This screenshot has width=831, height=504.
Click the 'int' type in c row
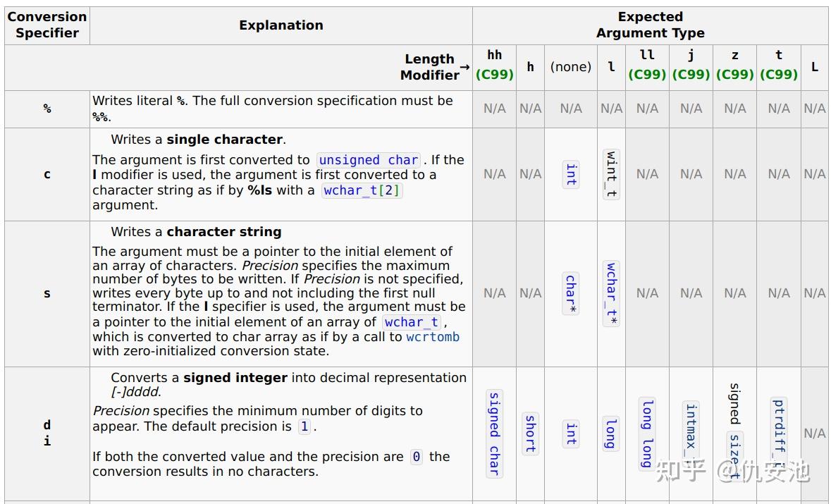point(571,174)
